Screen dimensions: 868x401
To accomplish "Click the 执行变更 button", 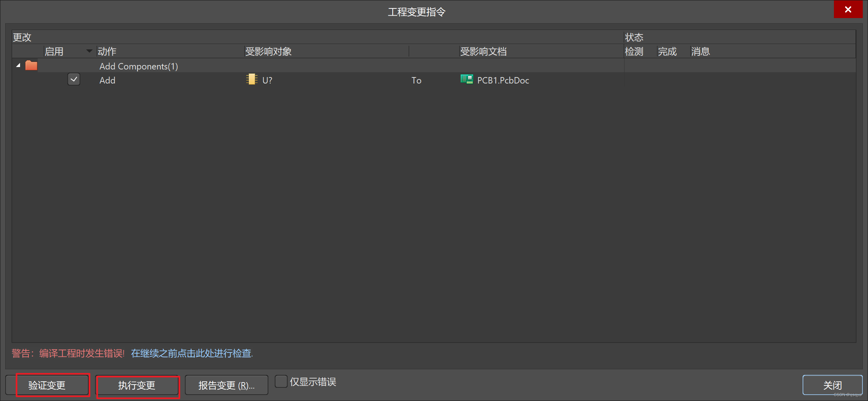I will pyautogui.click(x=137, y=385).
